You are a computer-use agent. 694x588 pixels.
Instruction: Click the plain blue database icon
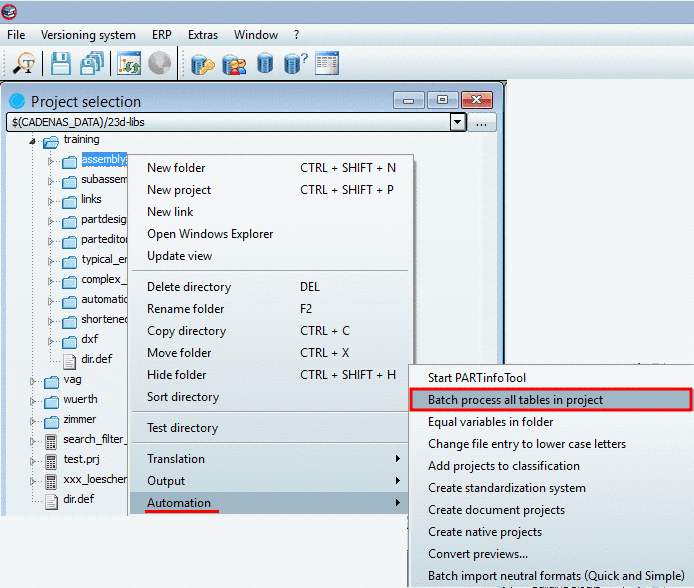(265, 63)
